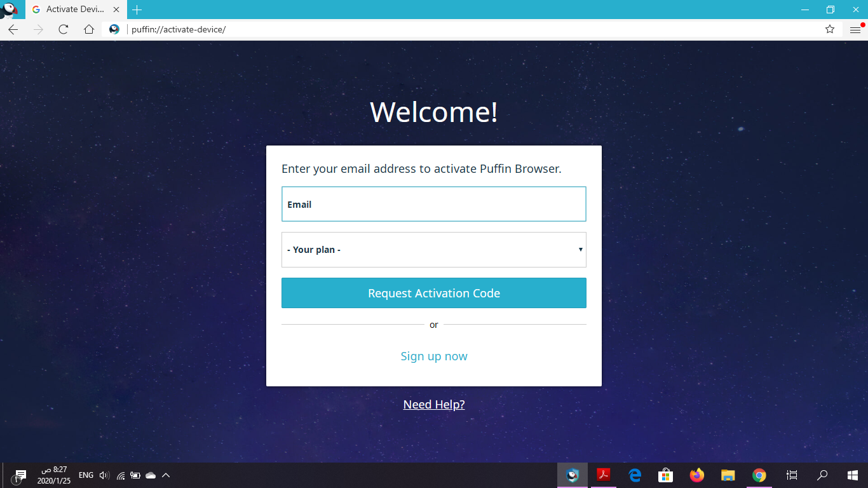Open the Task View icon
The image size is (868, 488).
[x=792, y=475]
